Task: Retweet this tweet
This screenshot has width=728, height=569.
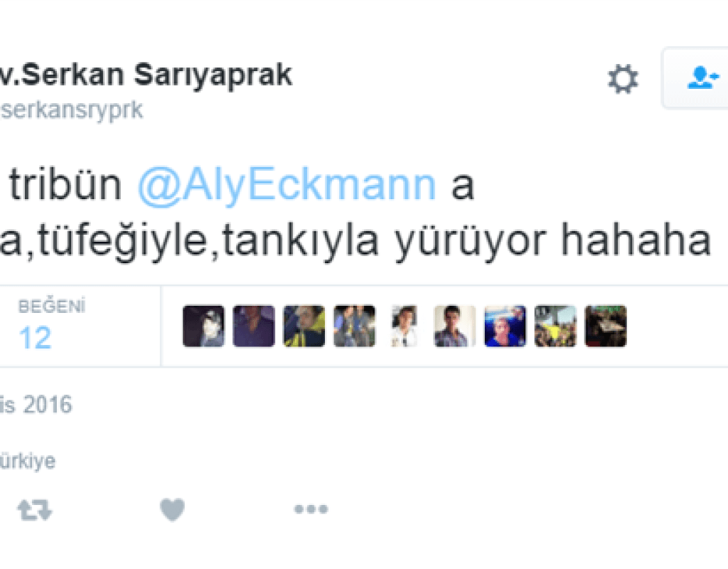Action: tap(35, 509)
